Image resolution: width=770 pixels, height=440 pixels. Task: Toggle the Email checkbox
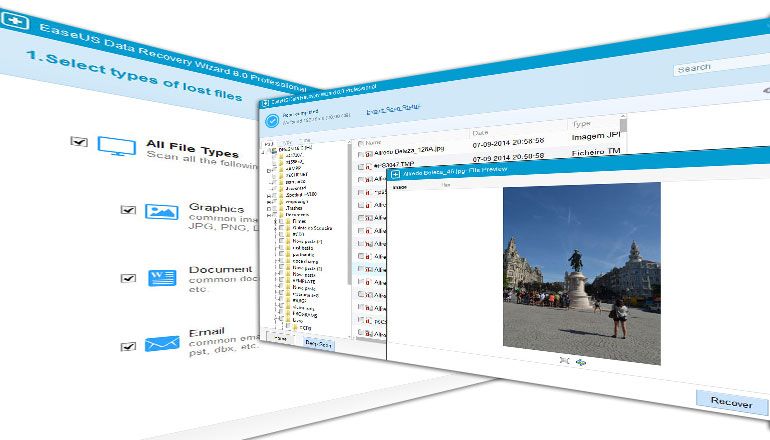click(127, 346)
